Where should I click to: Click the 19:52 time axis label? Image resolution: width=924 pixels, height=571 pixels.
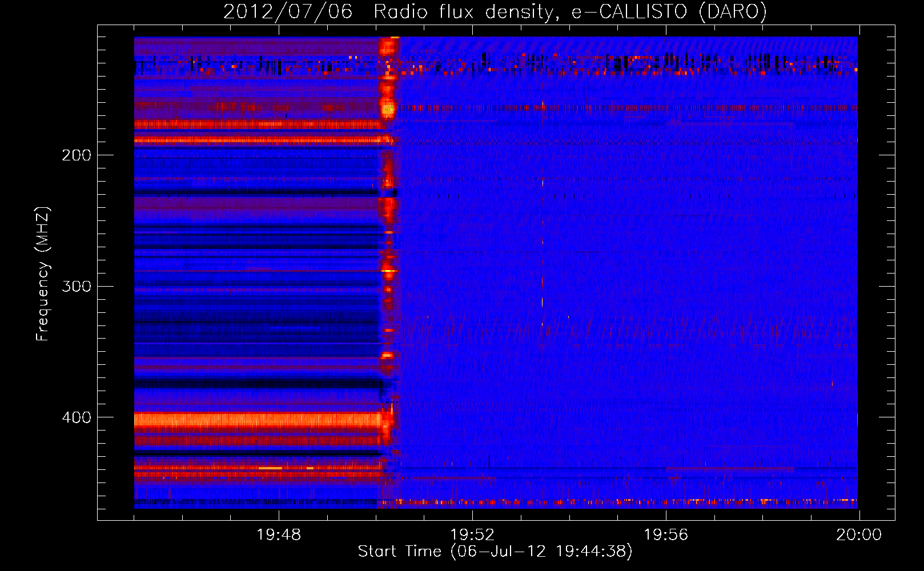click(x=472, y=535)
